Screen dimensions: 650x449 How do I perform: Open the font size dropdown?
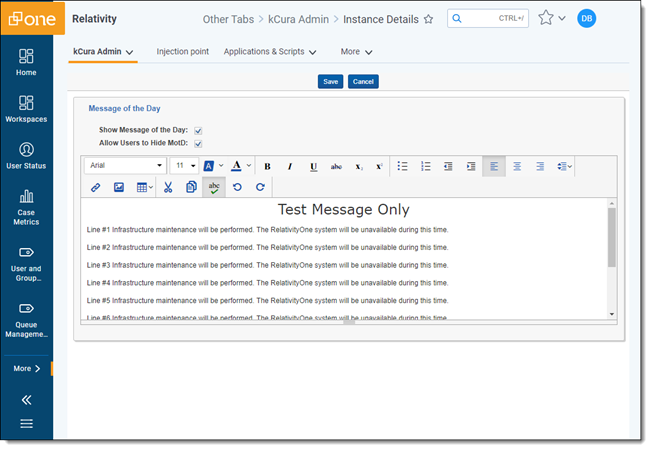click(x=185, y=166)
